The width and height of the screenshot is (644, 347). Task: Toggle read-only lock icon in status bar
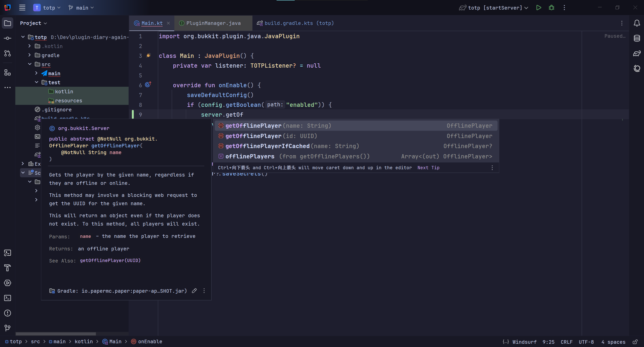[635, 342]
